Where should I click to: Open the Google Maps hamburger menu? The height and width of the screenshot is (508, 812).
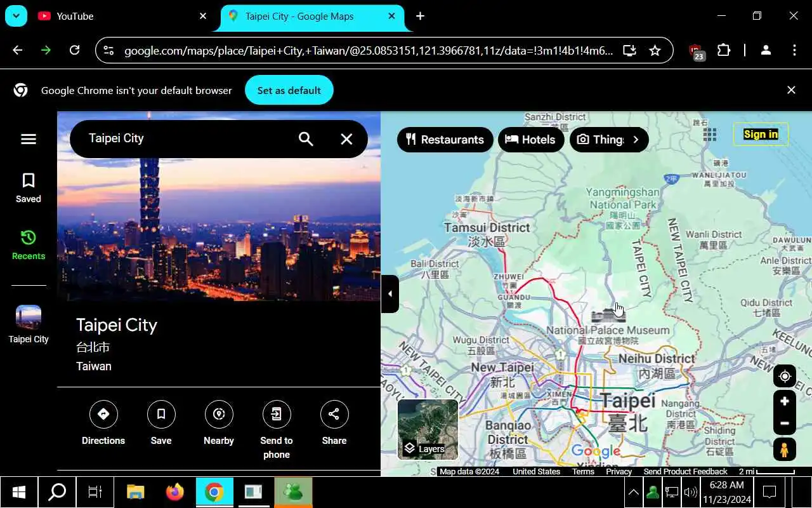tap(29, 139)
